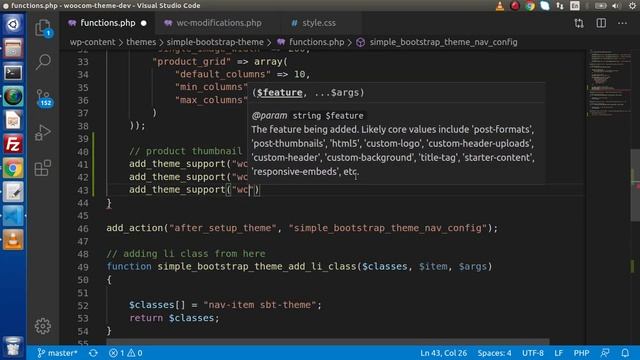The image size is (640, 360).
Task: Click line number 53 in gutter
Action: (x=83, y=318)
